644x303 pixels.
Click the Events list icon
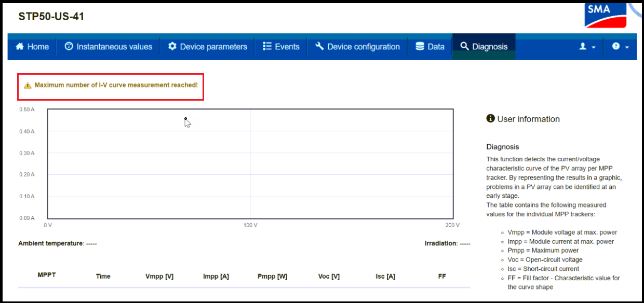[267, 47]
